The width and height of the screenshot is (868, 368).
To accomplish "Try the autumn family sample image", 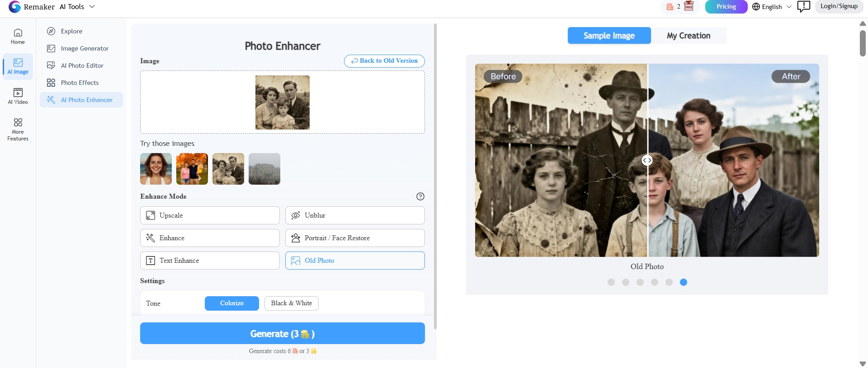I will (x=192, y=169).
